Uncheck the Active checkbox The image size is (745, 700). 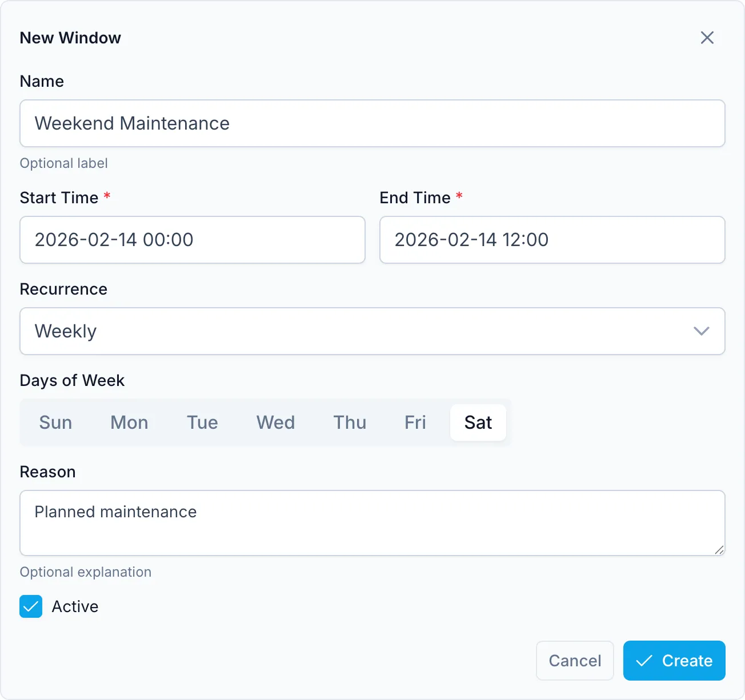pos(31,606)
